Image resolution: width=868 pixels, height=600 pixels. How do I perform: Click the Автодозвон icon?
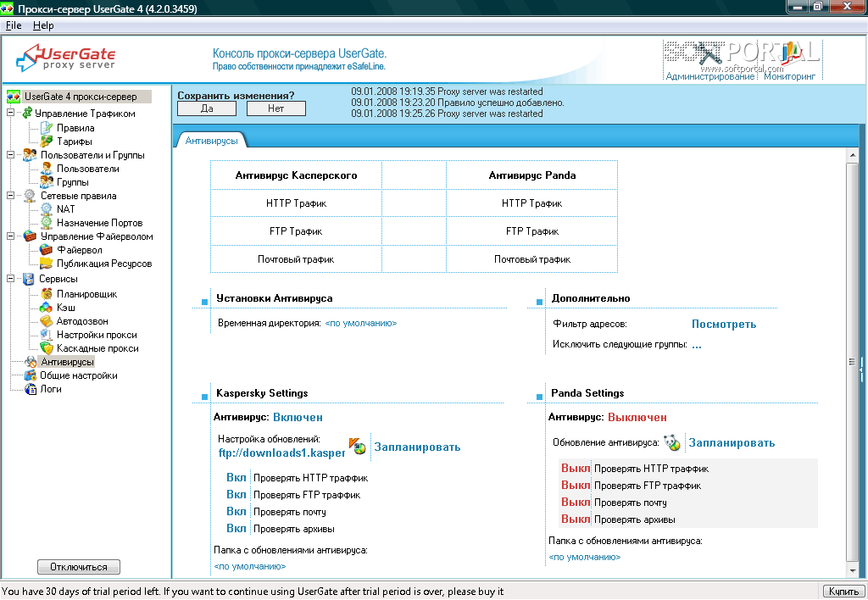click(x=47, y=321)
